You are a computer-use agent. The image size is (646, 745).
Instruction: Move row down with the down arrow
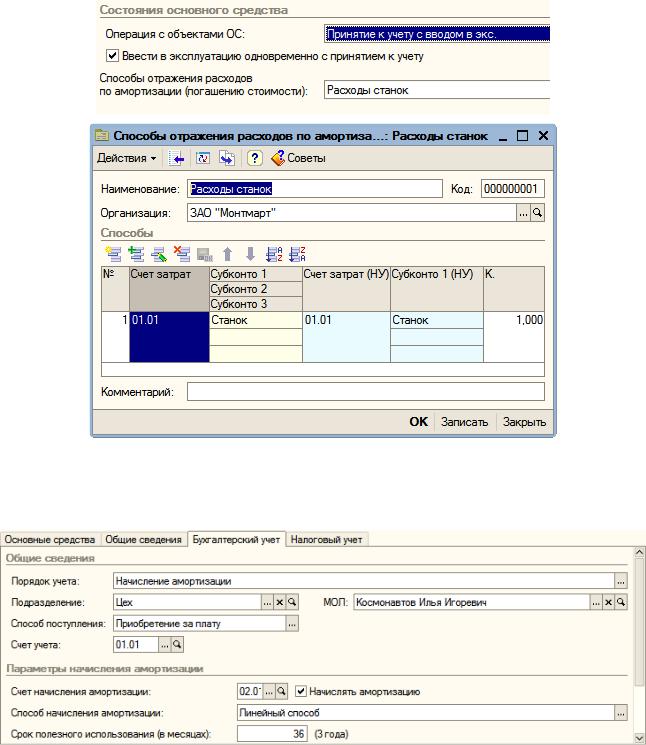(x=250, y=254)
